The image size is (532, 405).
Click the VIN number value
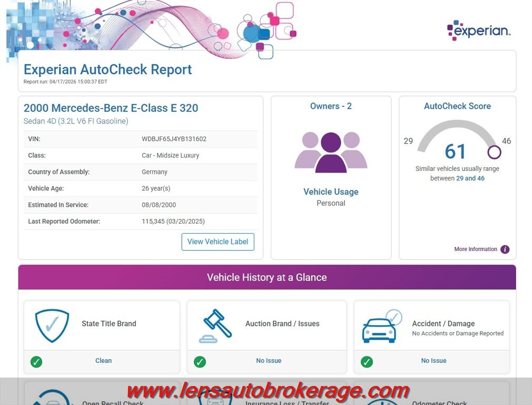tap(174, 139)
